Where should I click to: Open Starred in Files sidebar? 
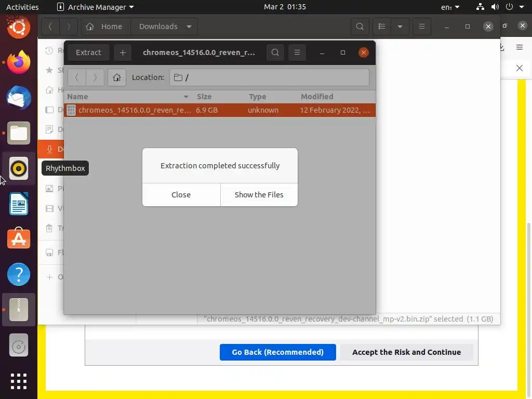tap(51, 70)
